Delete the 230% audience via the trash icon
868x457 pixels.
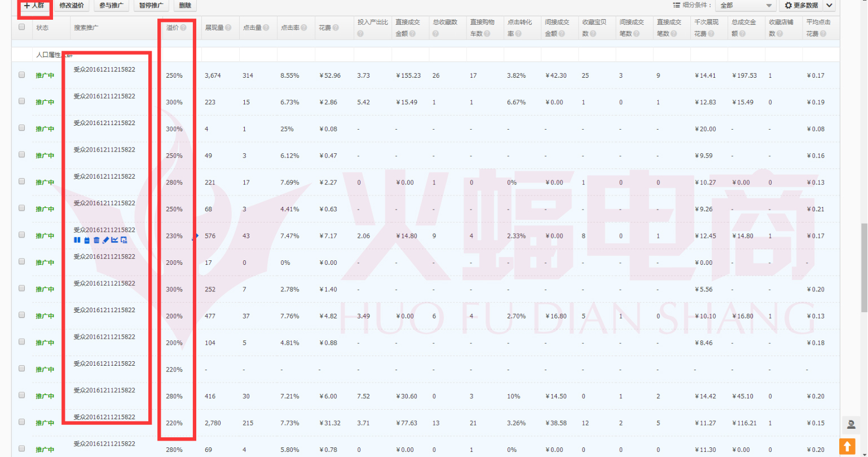[96, 240]
